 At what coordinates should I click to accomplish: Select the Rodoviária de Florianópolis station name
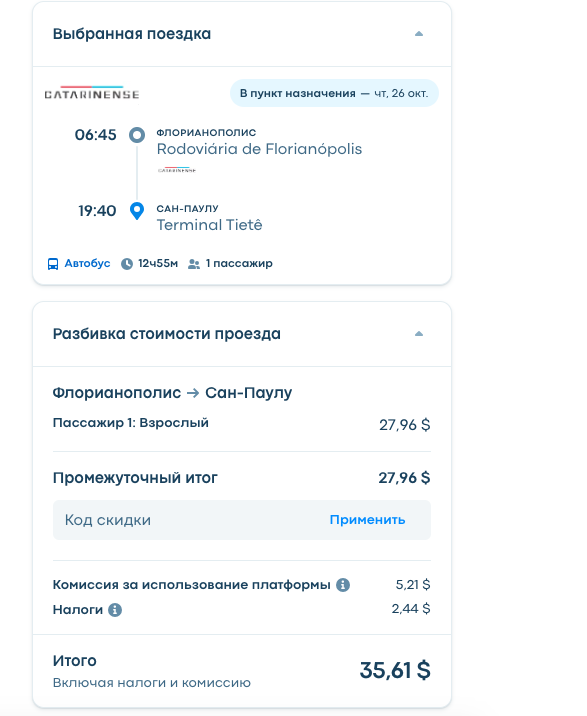pos(259,149)
